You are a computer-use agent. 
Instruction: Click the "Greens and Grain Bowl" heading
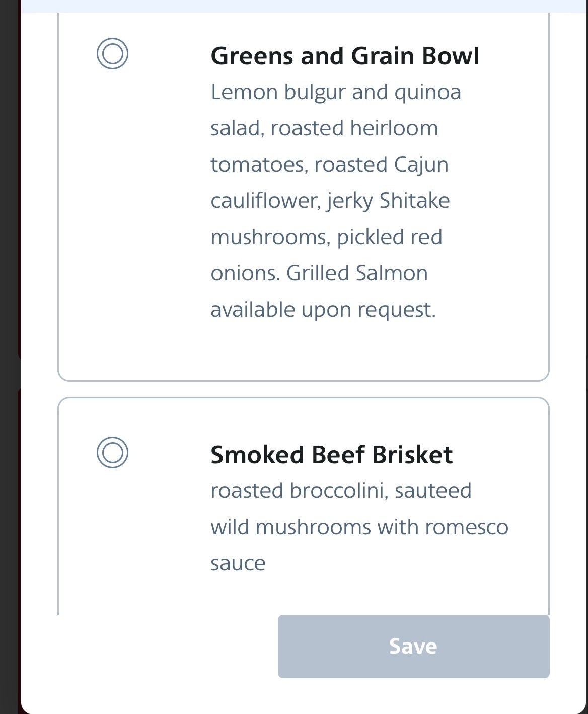[x=345, y=56]
